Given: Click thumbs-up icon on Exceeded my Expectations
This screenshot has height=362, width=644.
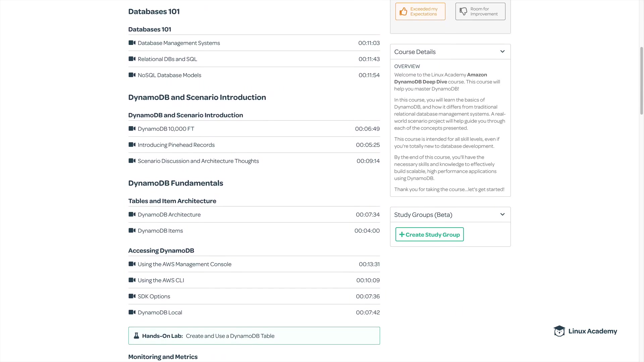Looking at the screenshot, I should [403, 11].
